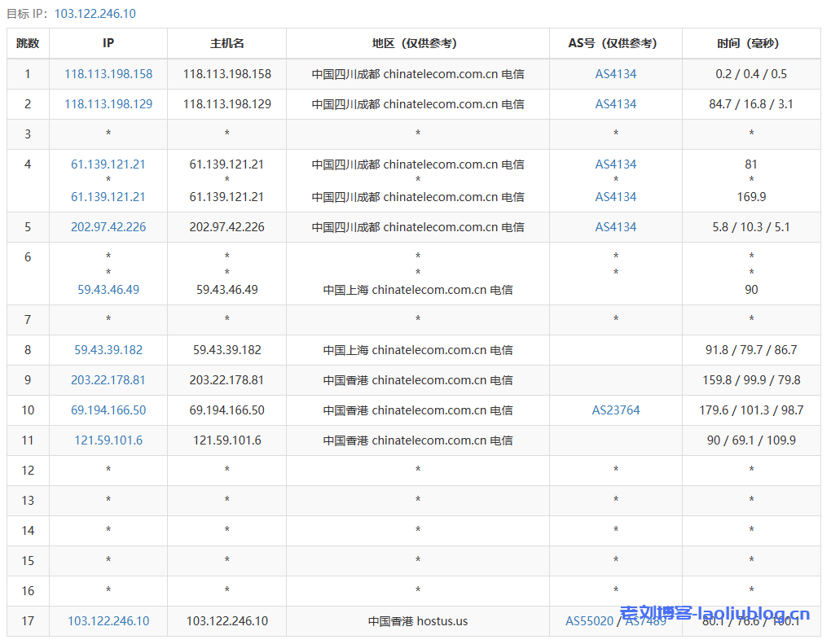Viewport: 831px width, 644px height.
Task: Open the 118.113.198.129 link in the IP column
Action: (108, 104)
